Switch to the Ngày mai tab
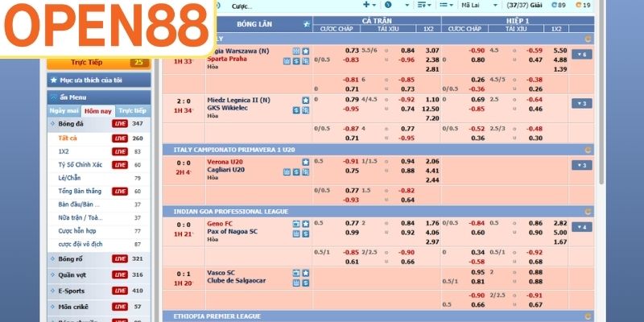 (x=64, y=110)
